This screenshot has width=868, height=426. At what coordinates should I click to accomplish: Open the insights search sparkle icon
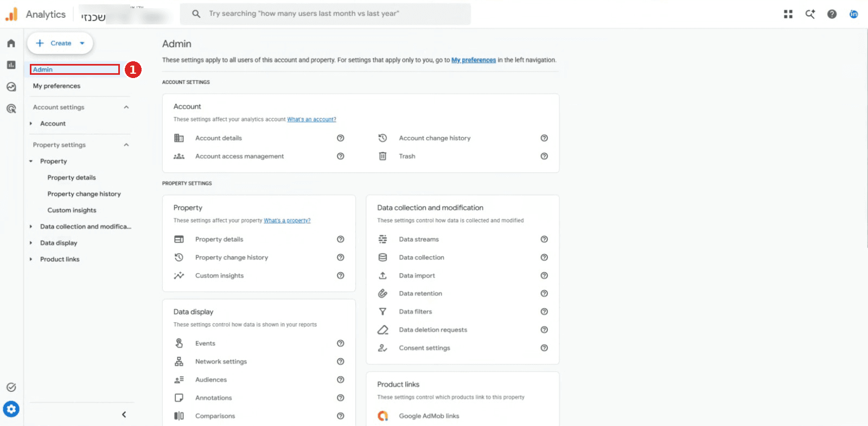(810, 14)
